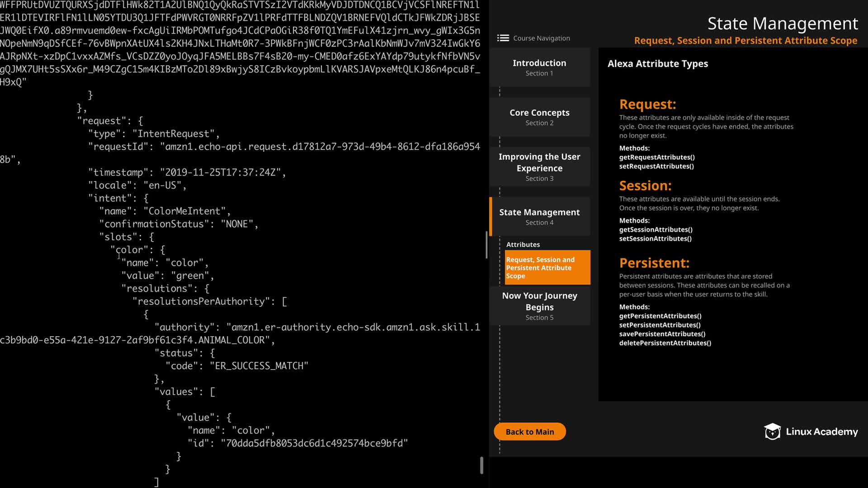Select the Core Concepts section
Image resolution: width=868 pixels, height=488 pixels.
(x=539, y=117)
